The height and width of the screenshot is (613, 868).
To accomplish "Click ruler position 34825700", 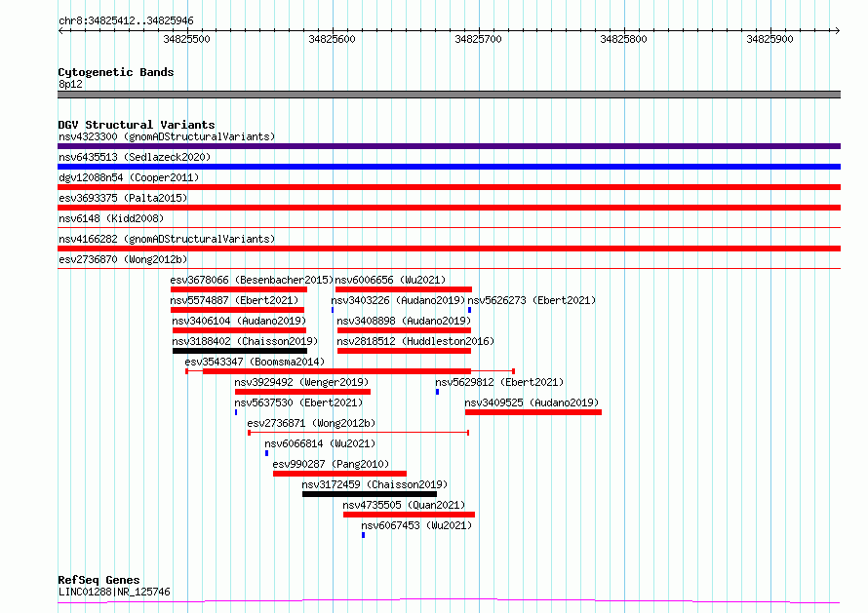I will (x=478, y=39).
